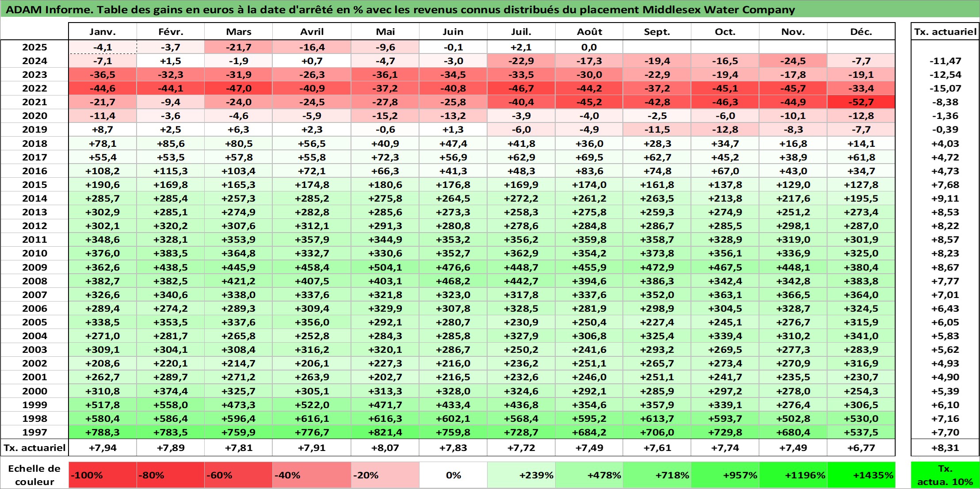980x489 pixels.
Task: Click the 'Echelle de couleur' label
Action: (x=34, y=475)
